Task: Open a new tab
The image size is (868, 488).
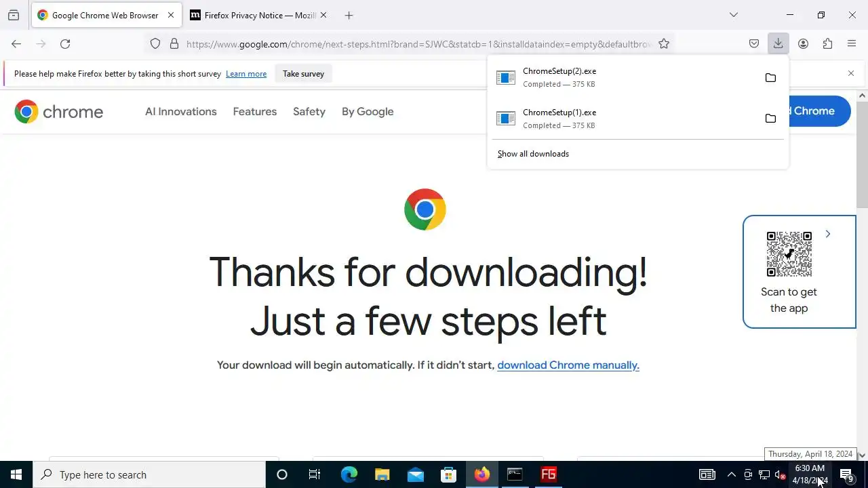Action: pos(349,15)
